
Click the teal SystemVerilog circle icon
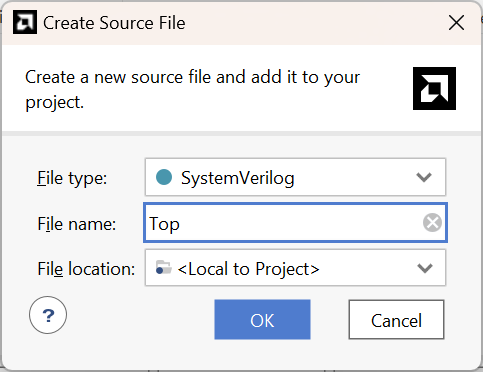(164, 177)
